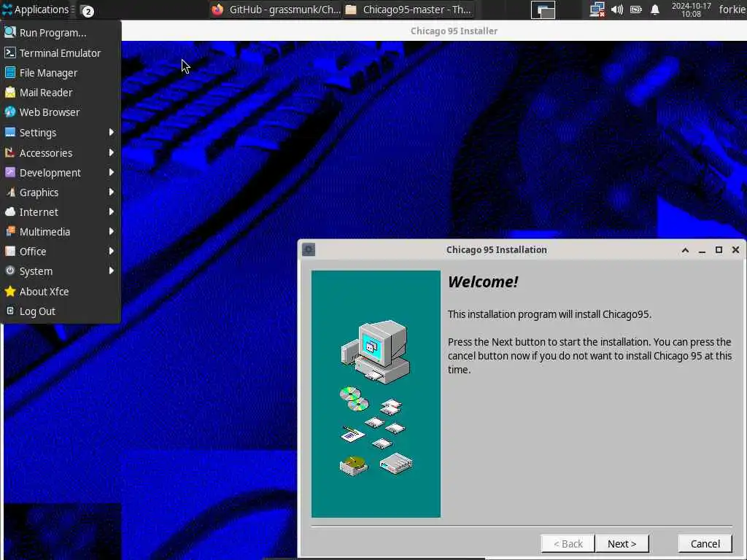Expand the Development submenu arrow

click(111, 172)
